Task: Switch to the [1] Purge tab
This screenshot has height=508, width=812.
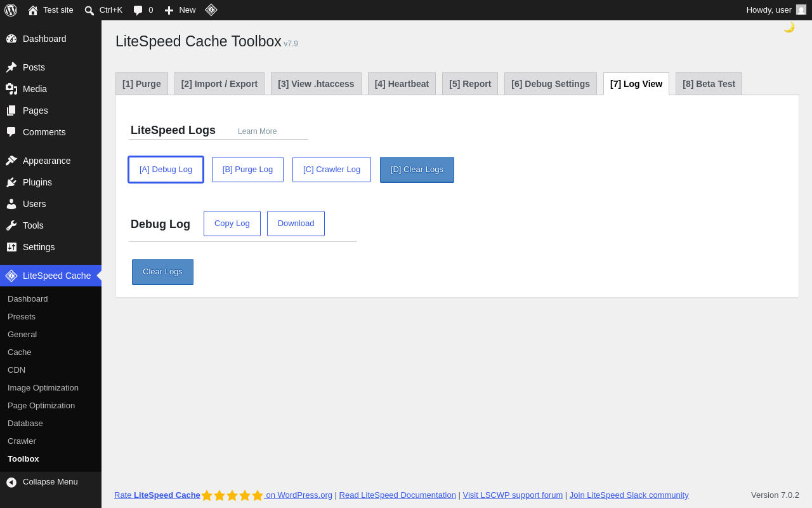Action: [141, 84]
